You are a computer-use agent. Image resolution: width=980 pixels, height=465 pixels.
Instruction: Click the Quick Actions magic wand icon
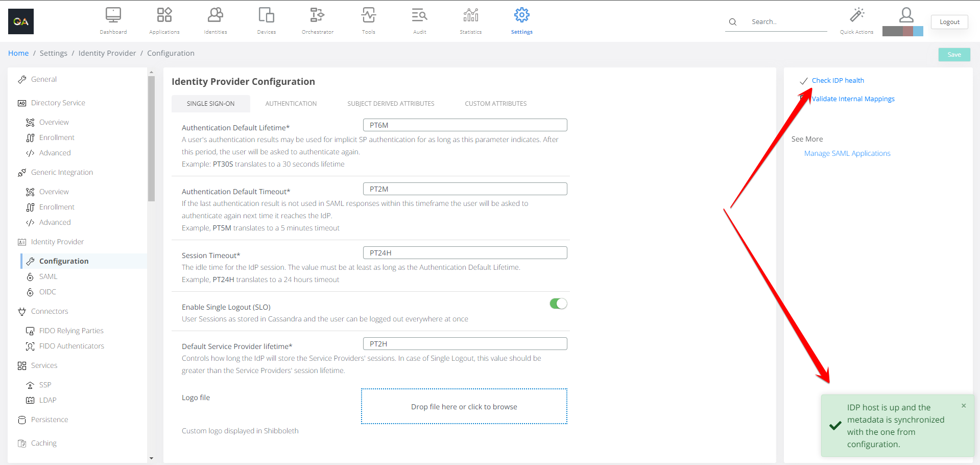click(856, 15)
